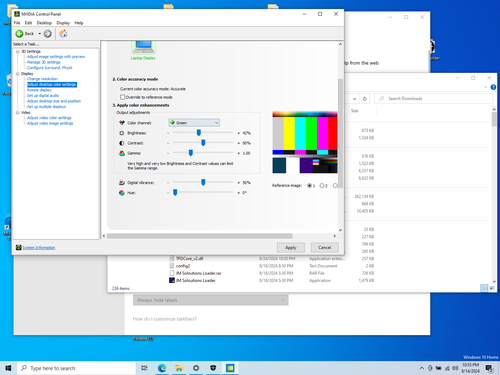Open Task View on the taskbar
Screen dimensions: 500x375
pos(144,368)
